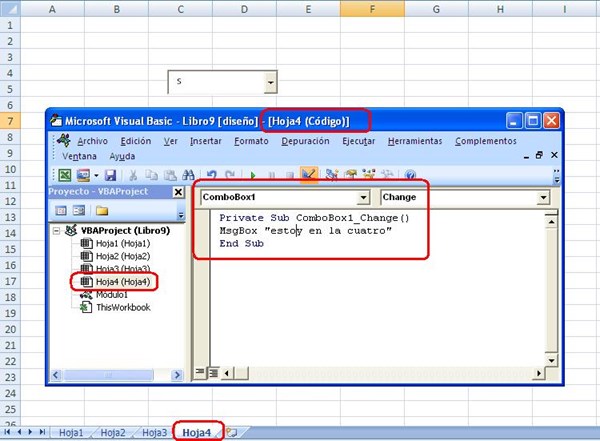Open the Formato menu
This screenshot has height=441, width=600.
point(251,141)
